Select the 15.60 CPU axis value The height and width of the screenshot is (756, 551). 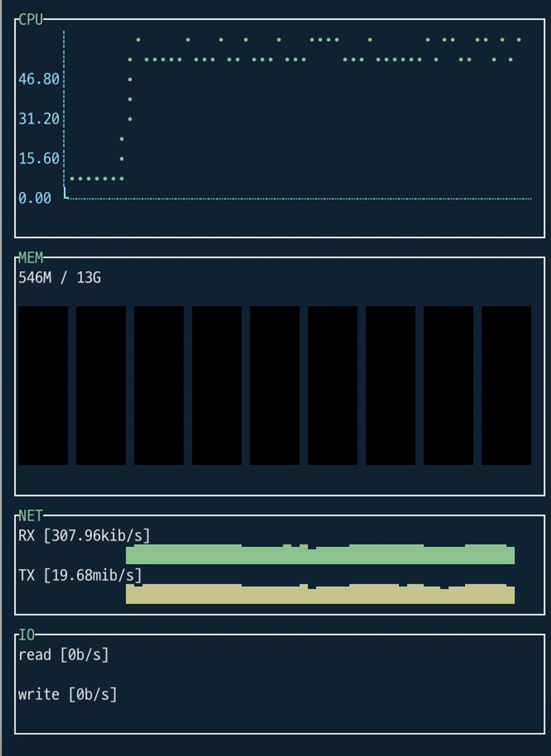[x=39, y=159]
